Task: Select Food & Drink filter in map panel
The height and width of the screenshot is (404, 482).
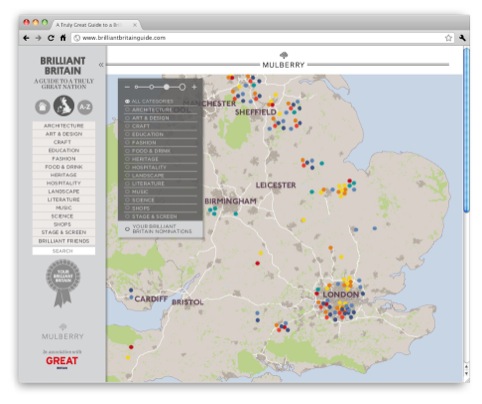Action: (161, 151)
